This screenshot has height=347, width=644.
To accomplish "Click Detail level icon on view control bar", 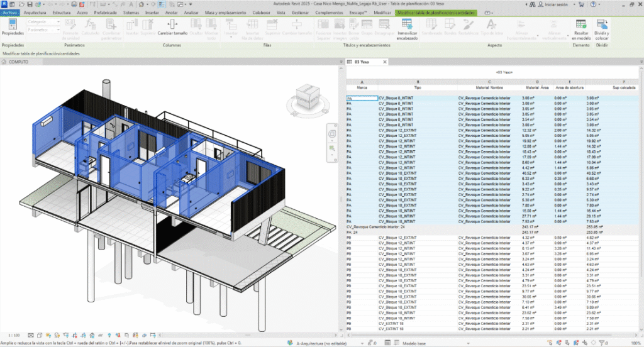I will tap(31, 336).
